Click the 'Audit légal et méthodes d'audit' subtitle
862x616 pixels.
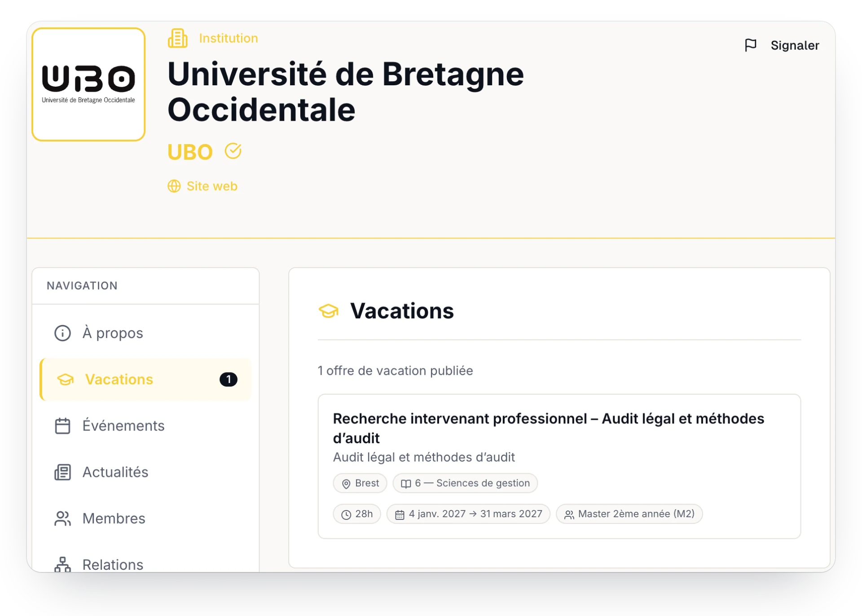pos(424,457)
